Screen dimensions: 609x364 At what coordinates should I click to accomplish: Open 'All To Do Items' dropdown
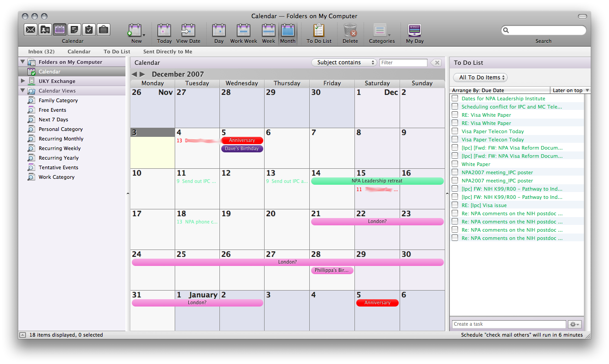tap(480, 78)
